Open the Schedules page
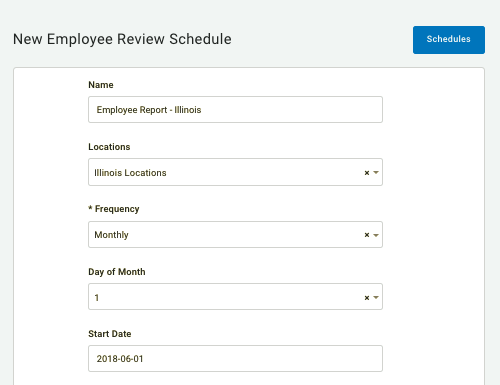 tap(449, 40)
